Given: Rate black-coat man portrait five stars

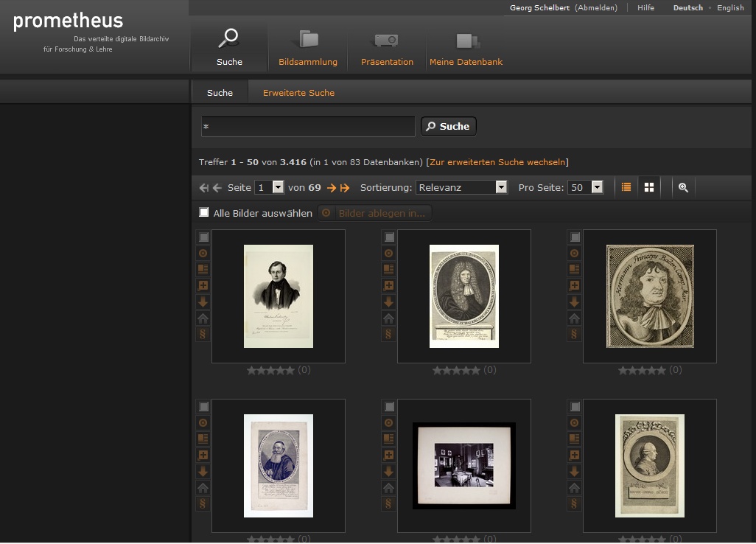Looking at the screenshot, I should [290, 370].
